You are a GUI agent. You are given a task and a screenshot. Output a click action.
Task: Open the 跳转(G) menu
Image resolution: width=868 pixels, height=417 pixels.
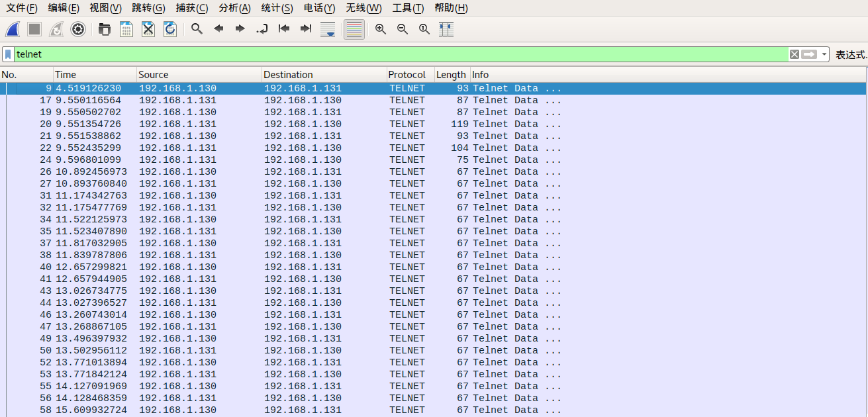click(x=148, y=8)
